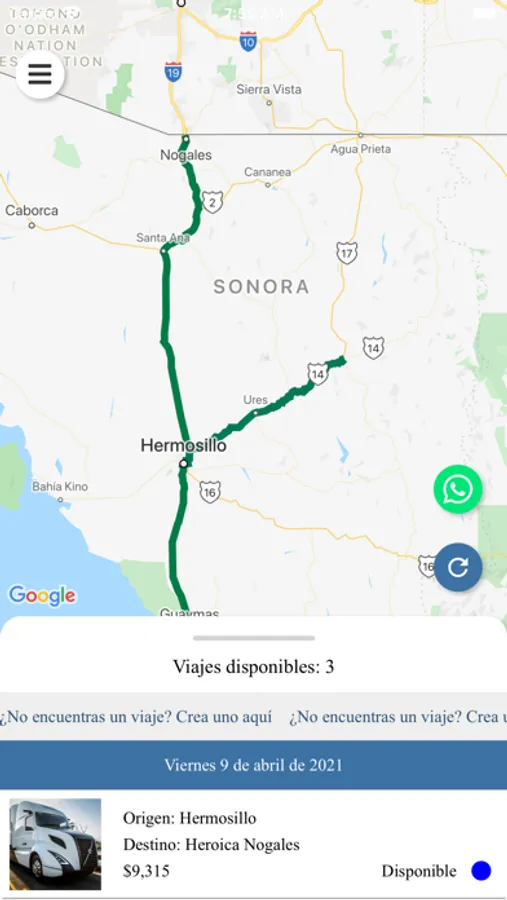Click the Route 16 shield near Hermosillo

210,492
